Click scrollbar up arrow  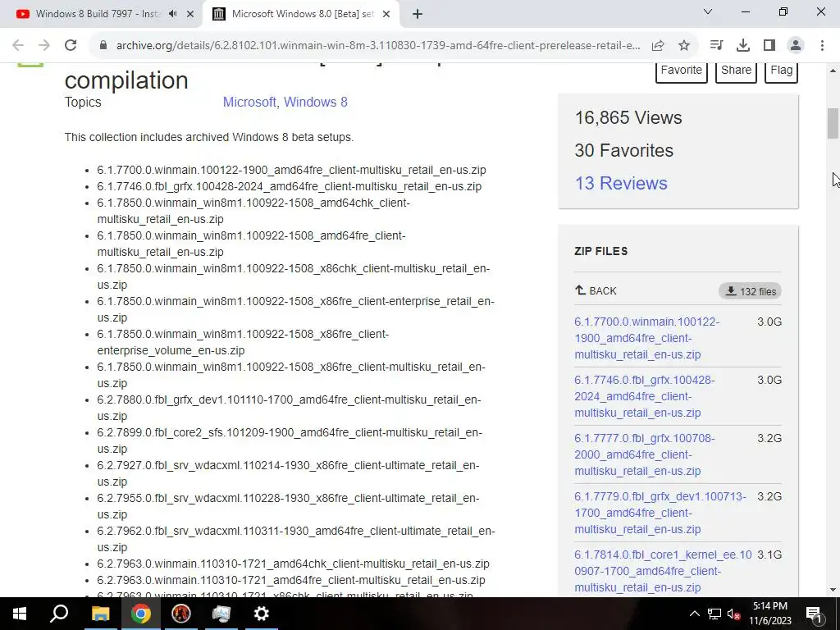coord(833,71)
